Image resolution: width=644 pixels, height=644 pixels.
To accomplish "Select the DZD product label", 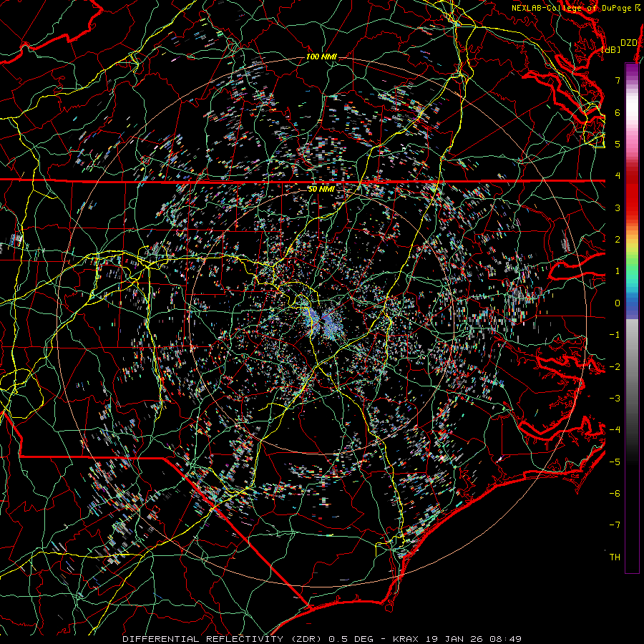I will click(629, 43).
